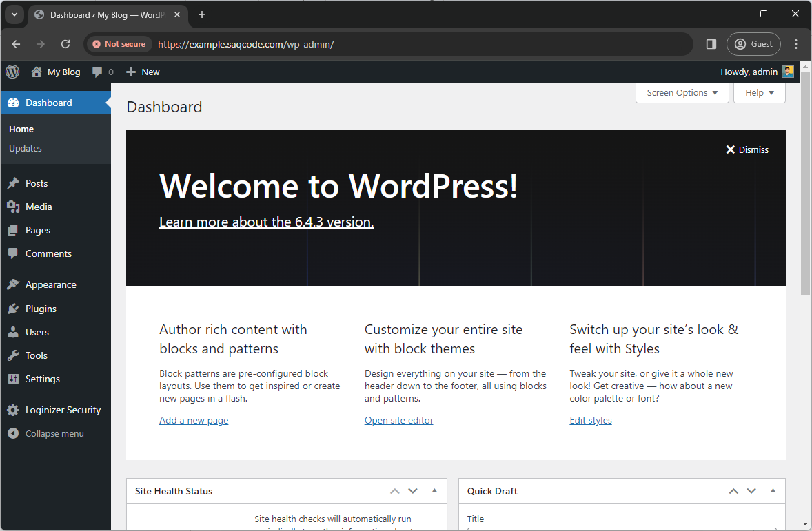Click the Appearance paintbrush icon
The image size is (812, 531).
[14, 284]
